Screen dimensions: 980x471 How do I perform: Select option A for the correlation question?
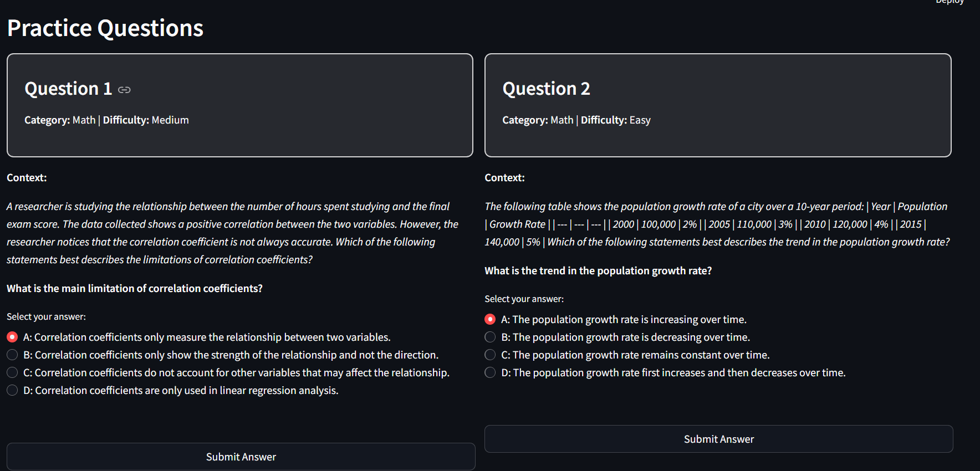click(12, 337)
